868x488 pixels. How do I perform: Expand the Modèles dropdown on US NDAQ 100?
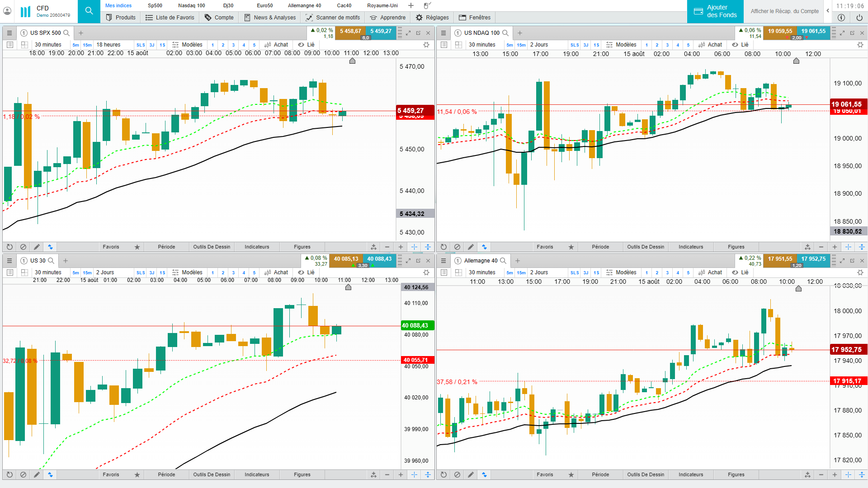[622, 45]
